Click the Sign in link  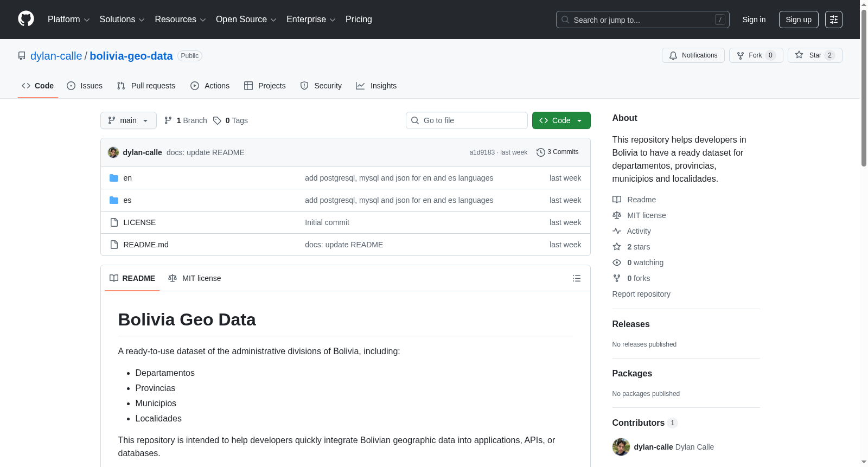[x=754, y=20]
